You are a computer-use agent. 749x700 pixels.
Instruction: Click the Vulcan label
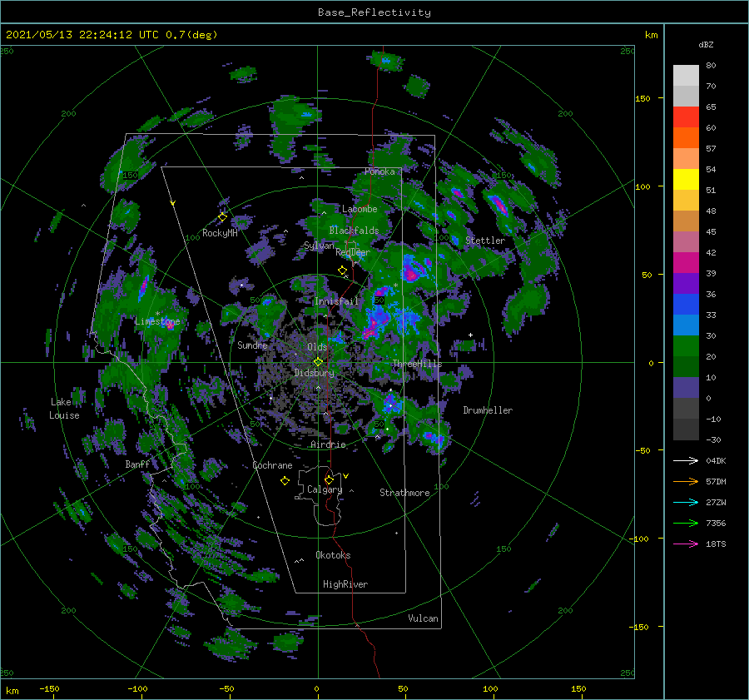[x=424, y=618]
